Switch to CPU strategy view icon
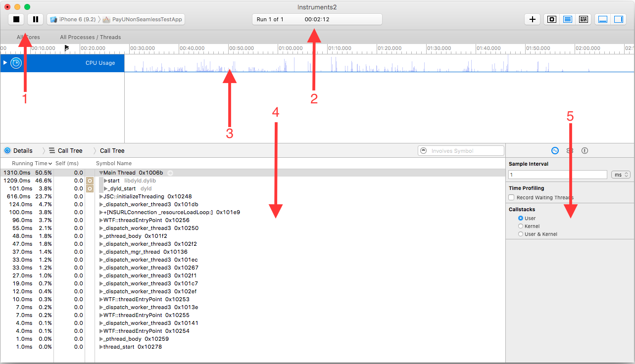 point(552,19)
